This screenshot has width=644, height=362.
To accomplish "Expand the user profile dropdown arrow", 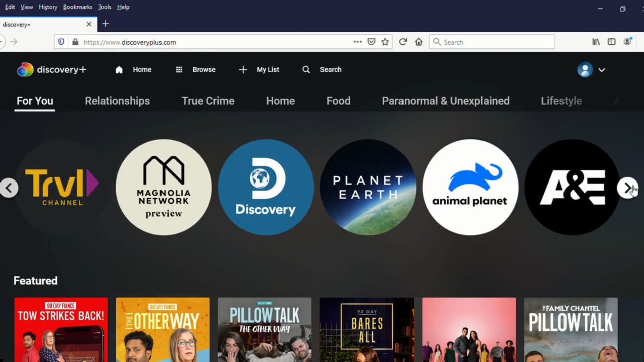I will click(x=601, y=70).
